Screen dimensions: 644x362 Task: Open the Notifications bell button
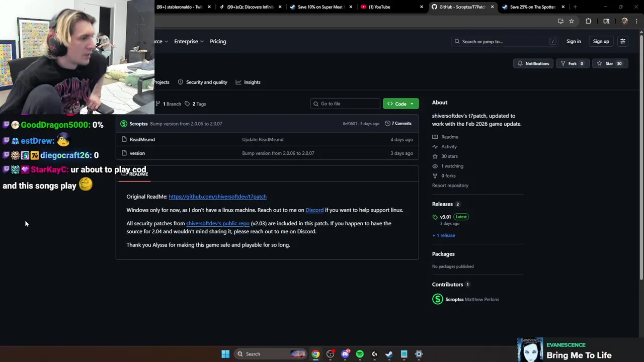(533, 63)
